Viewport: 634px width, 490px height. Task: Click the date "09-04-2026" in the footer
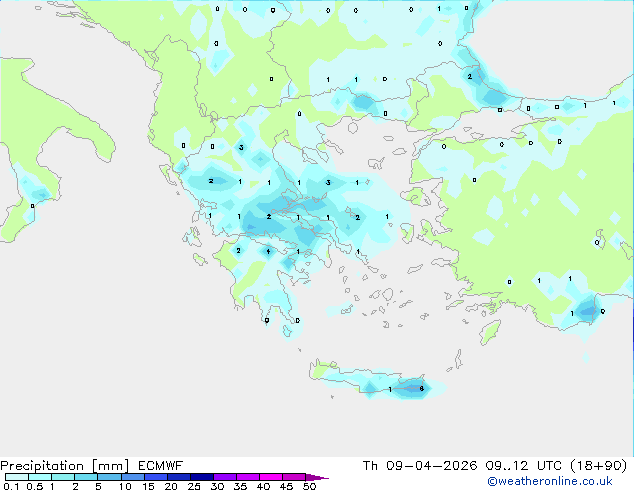pos(431,466)
